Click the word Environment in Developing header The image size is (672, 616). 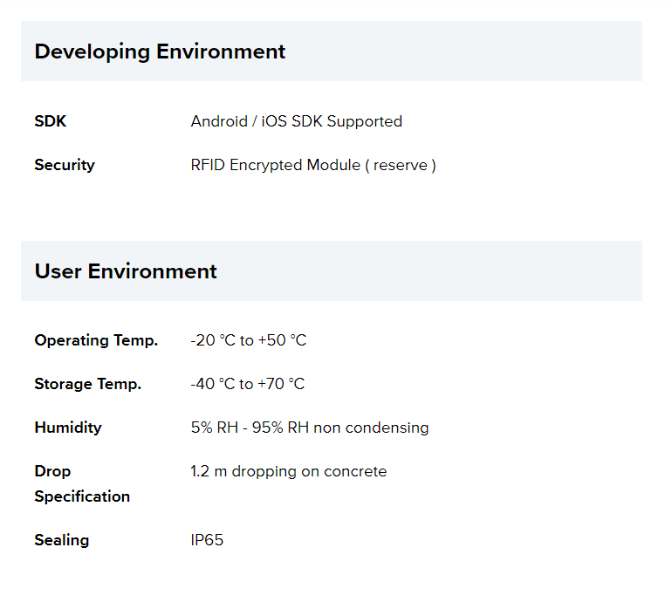click(221, 51)
